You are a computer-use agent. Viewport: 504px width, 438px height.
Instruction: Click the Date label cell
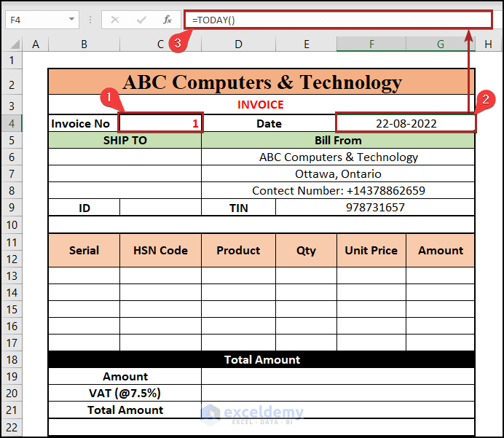coord(269,123)
